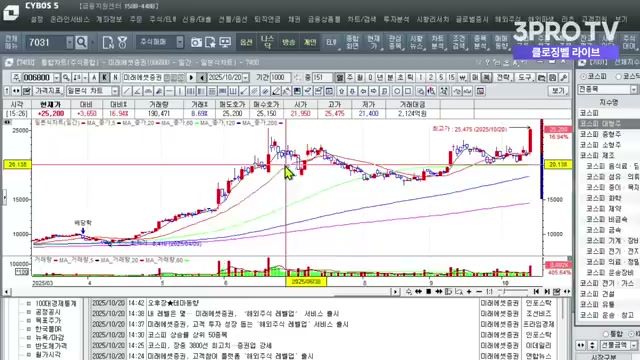The image size is (640, 360).
Task: Click the play forward arrow next to stock name
Action: coord(191,77)
